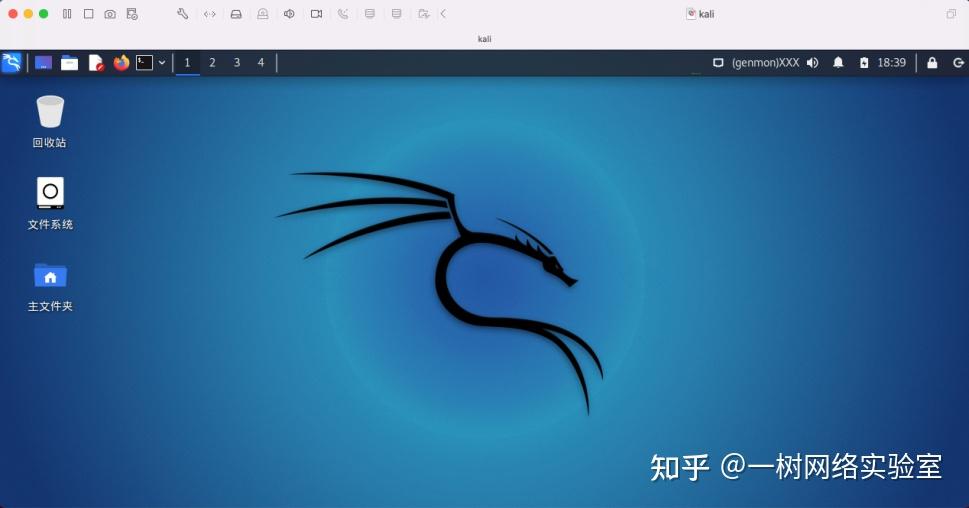Click the shared folder icon in VMware toolbar
Viewport: 969px width, 508px height.
(423, 14)
